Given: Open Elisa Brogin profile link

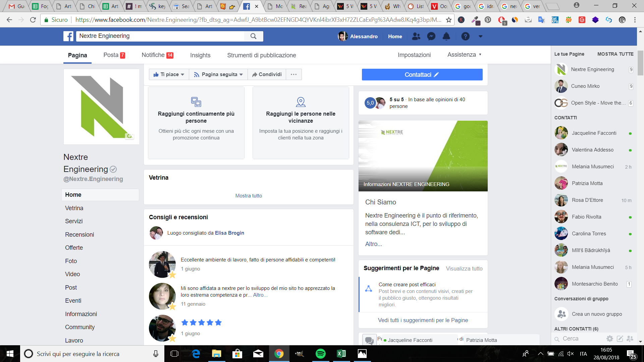Looking at the screenshot, I should 229,233.
